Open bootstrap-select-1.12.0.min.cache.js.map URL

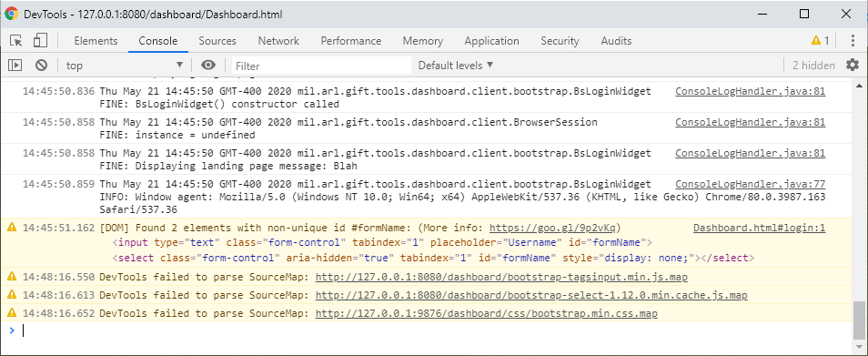coord(531,295)
